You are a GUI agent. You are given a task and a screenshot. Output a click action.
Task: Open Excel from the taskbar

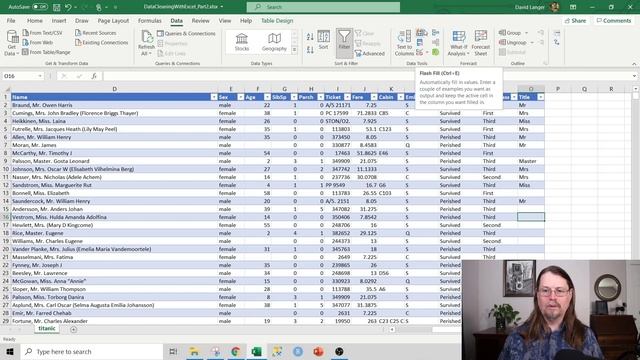256,351
